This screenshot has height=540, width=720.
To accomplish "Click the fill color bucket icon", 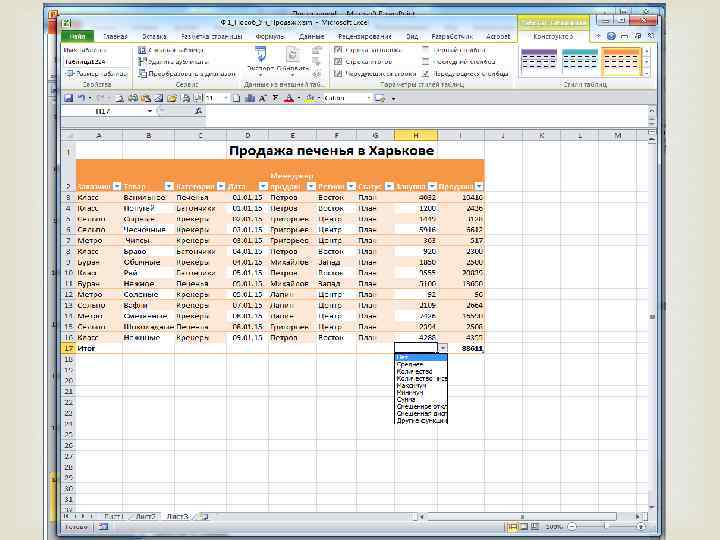I will [x=309, y=98].
